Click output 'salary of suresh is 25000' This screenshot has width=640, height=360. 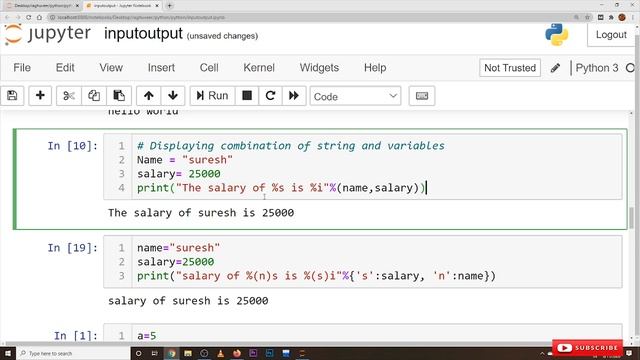[188, 301]
